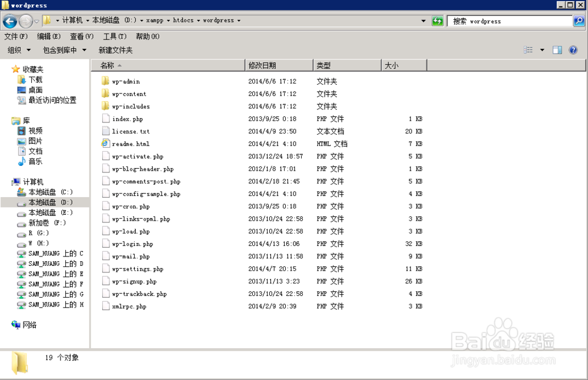Select the index.php file icon
Image resolution: width=588 pixels, height=380 pixels.
(x=106, y=119)
